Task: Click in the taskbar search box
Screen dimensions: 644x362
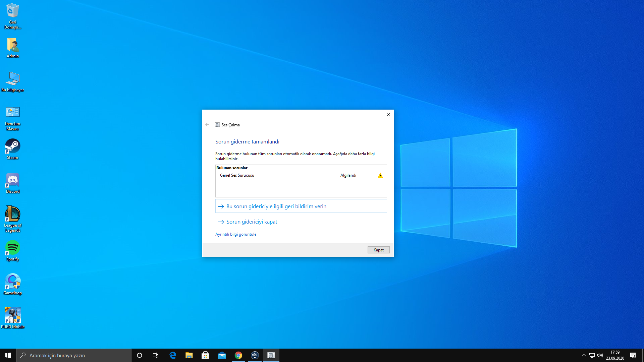Action: point(74,355)
